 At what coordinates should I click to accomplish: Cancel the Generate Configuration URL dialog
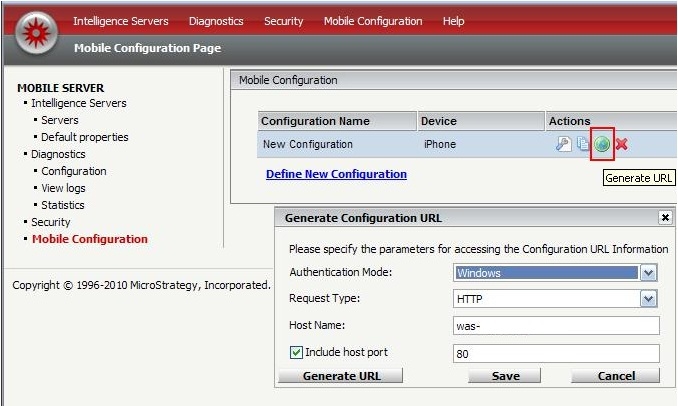(x=615, y=376)
